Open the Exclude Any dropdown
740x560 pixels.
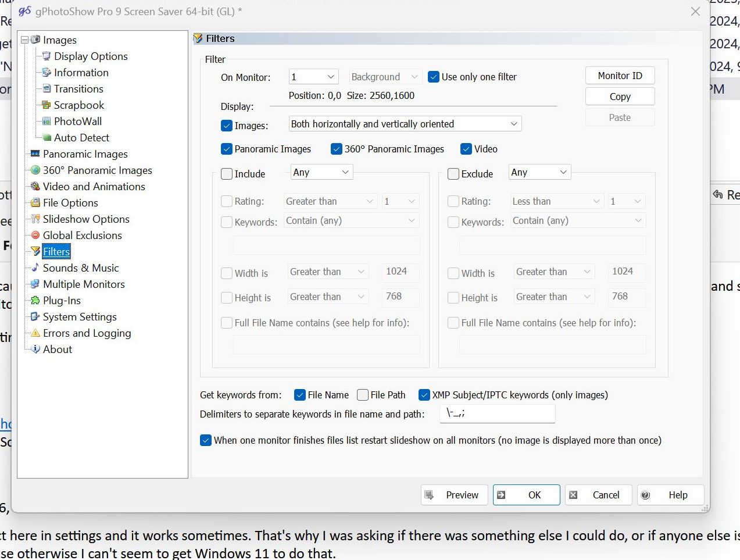(x=539, y=172)
